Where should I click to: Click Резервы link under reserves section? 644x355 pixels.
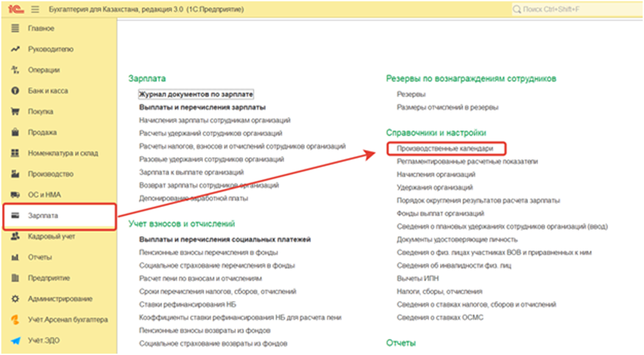coord(410,94)
